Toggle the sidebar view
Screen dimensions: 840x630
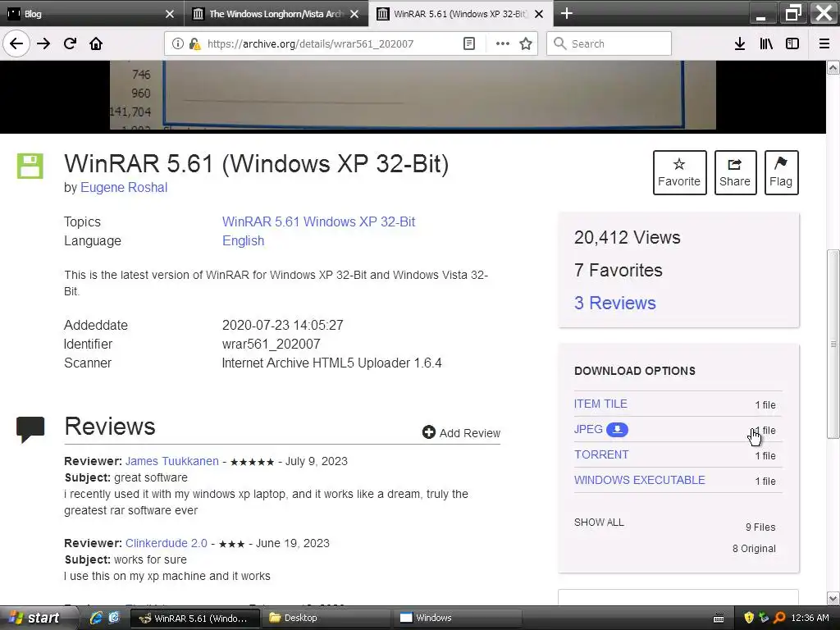[792, 43]
